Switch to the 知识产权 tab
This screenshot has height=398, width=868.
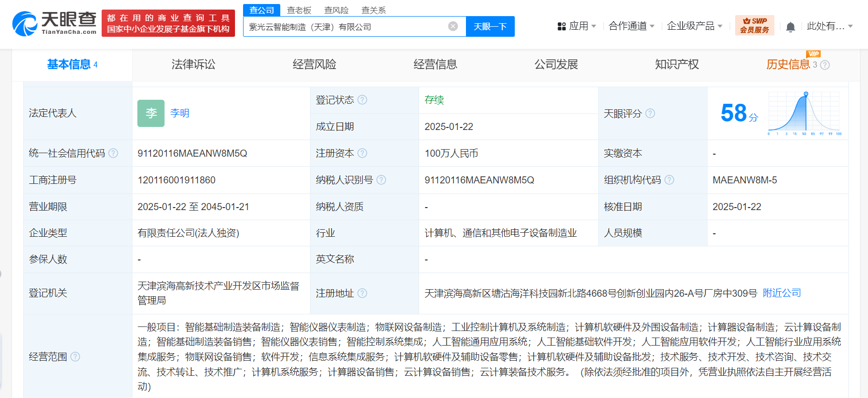(x=677, y=64)
